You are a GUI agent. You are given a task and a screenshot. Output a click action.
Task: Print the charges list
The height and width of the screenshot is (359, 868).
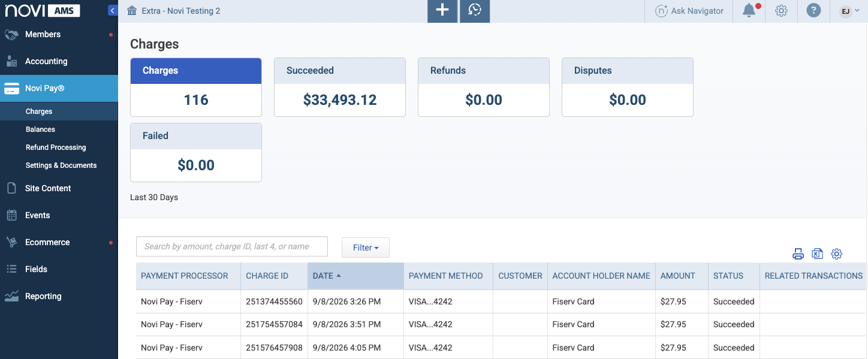[798, 254]
